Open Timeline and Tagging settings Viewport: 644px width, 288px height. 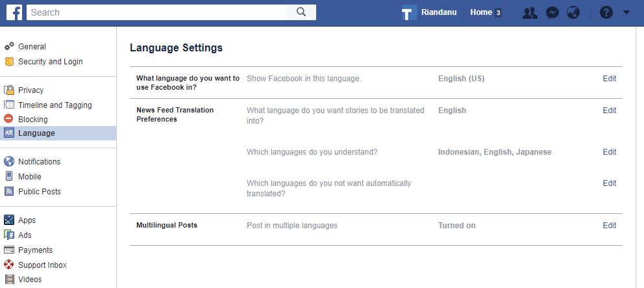click(55, 105)
